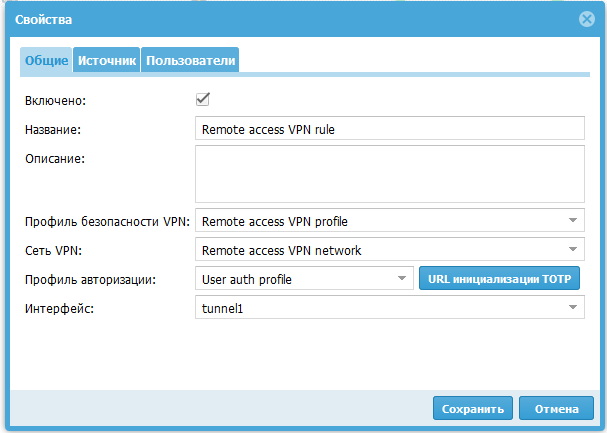Expand the Профиль безопасности VPN dropdown arrow
The height and width of the screenshot is (433, 607).
pos(573,220)
